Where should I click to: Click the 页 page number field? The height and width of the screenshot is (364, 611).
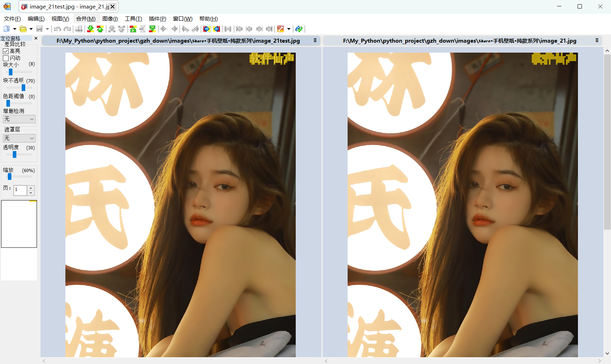coord(20,190)
